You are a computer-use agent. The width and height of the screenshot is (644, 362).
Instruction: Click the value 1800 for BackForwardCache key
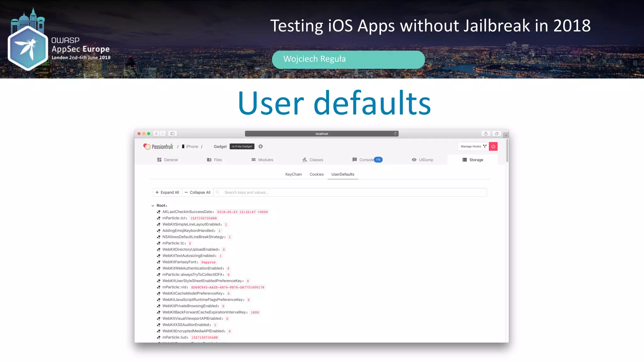pyautogui.click(x=255, y=313)
